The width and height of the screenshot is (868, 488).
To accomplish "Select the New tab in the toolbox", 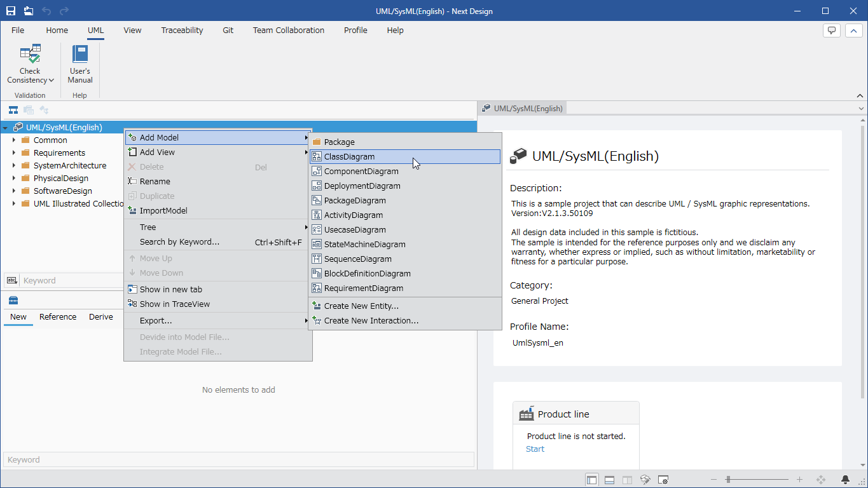I will click(x=18, y=316).
